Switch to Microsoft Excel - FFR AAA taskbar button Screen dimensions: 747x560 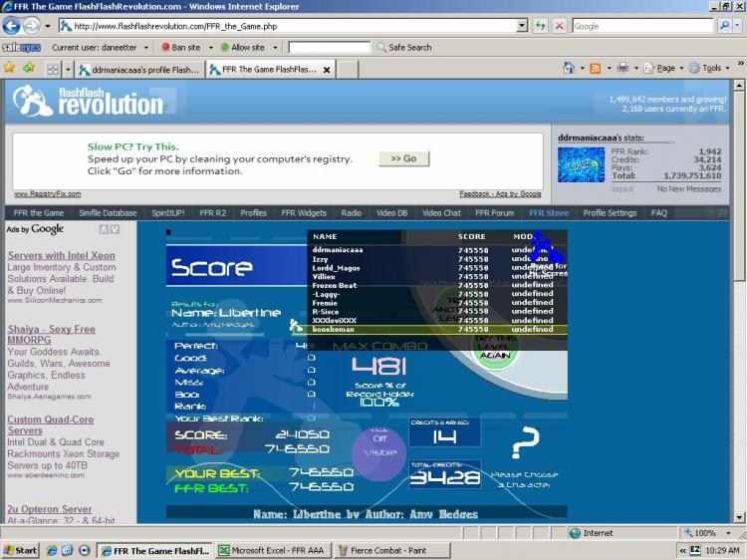coord(273,550)
